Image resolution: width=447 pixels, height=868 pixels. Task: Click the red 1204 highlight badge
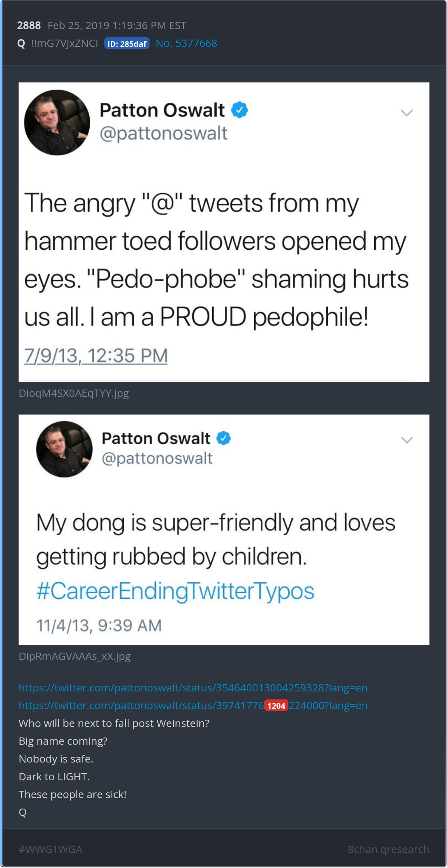276,706
